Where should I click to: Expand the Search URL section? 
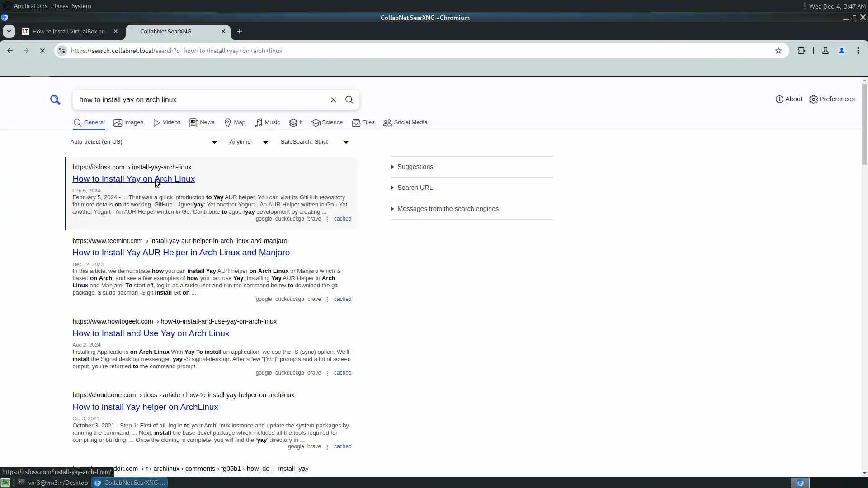click(x=415, y=188)
